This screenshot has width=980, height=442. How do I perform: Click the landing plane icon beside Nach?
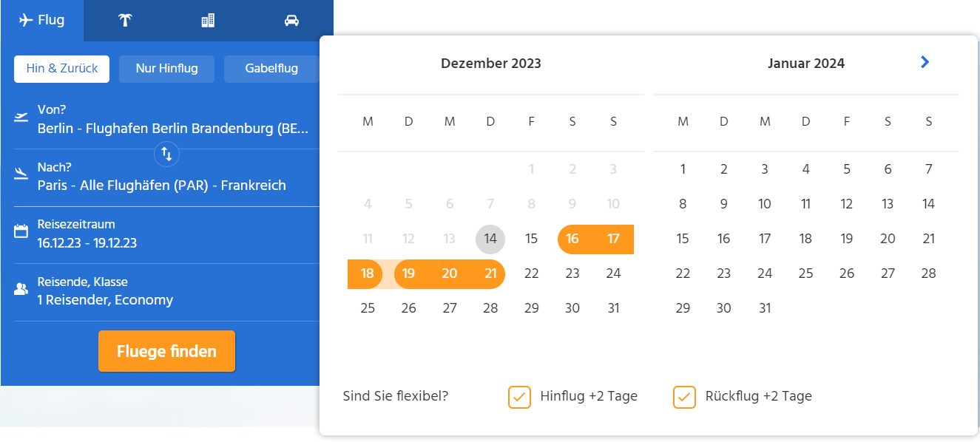[21, 174]
